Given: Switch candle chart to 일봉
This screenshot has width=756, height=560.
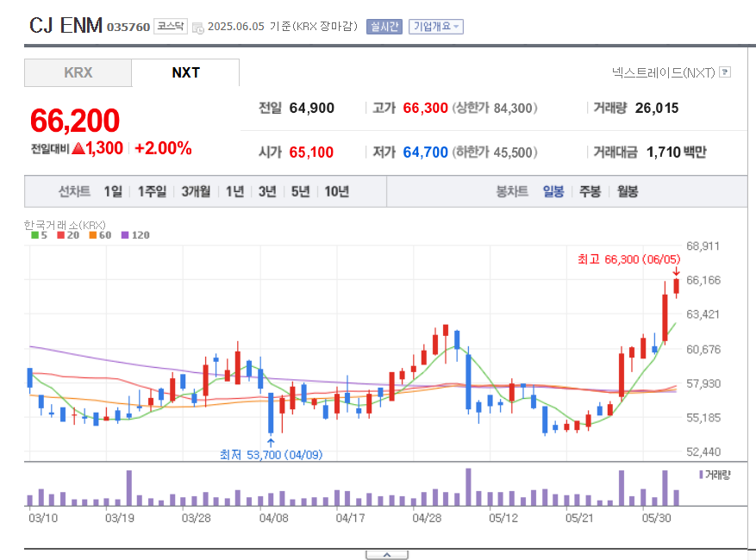Looking at the screenshot, I should pos(553,192).
